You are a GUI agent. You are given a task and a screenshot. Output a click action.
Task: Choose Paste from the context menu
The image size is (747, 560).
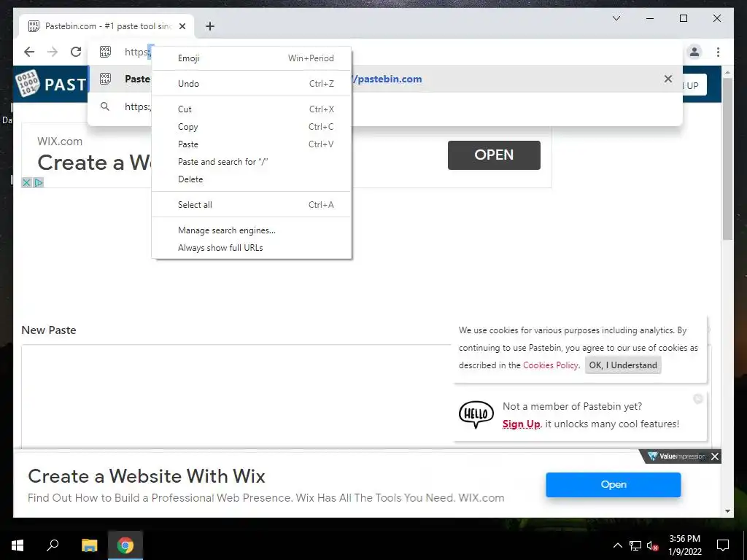[x=252, y=144]
